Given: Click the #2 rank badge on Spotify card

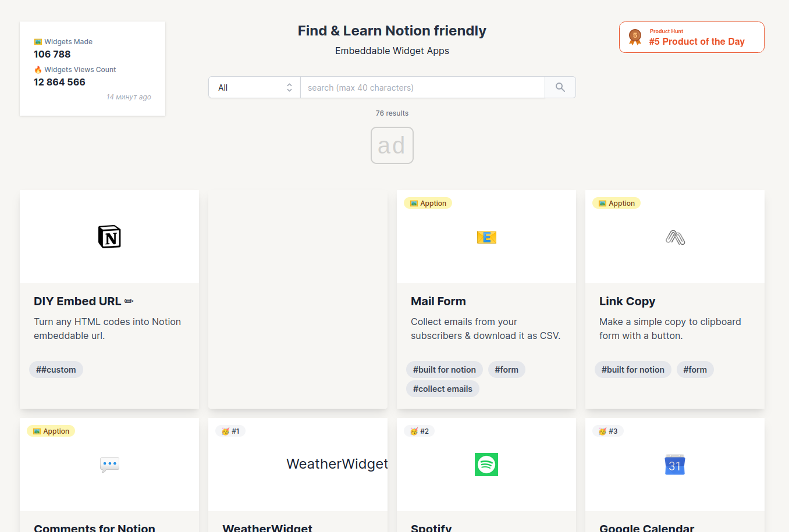Looking at the screenshot, I should [419, 431].
